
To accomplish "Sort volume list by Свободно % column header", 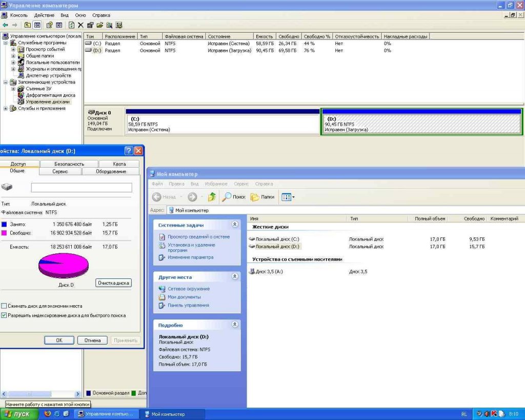I will coord(317,36).
